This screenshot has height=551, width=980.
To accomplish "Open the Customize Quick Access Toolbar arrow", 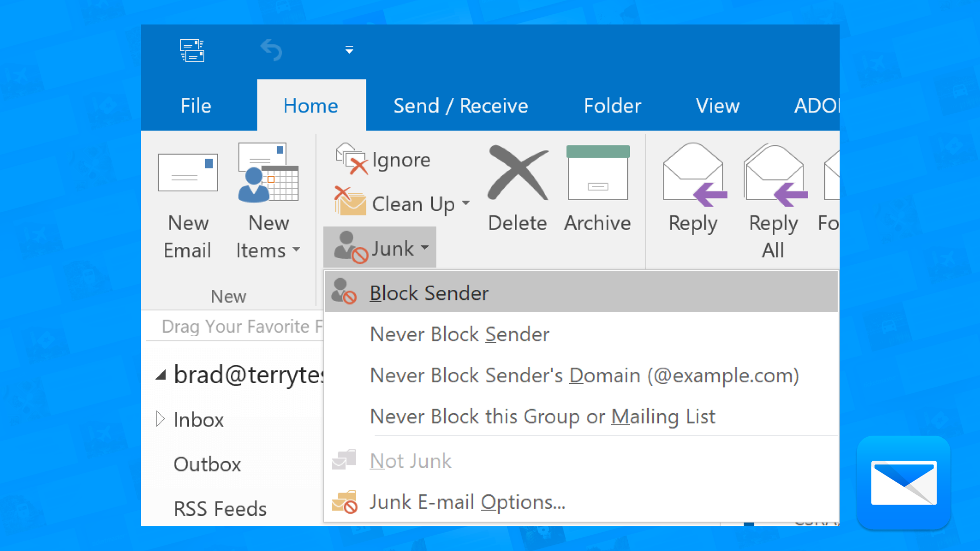I will pos(349,50).
